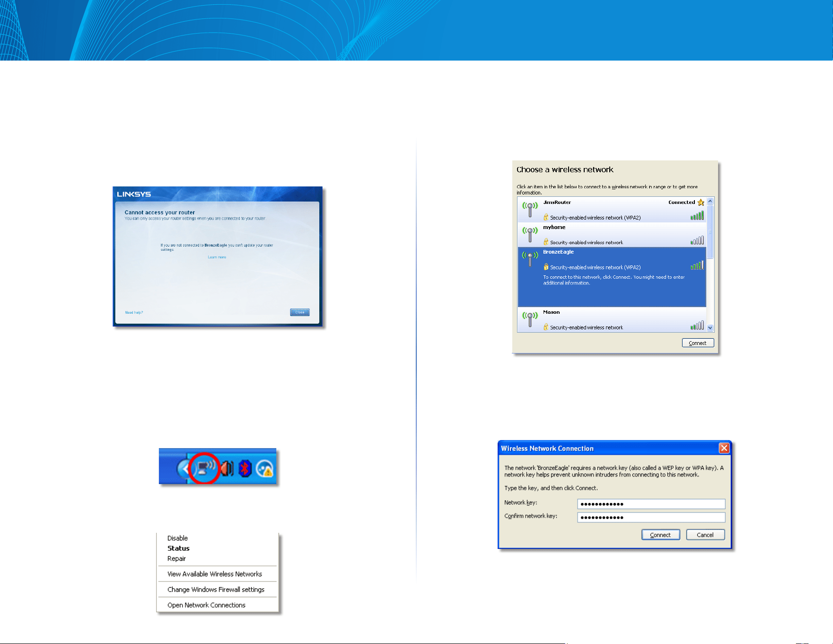The height and width of the screenshot is (644, 833).
Task: Select Change Windows Firewall settings
Action: pos(216,590)
